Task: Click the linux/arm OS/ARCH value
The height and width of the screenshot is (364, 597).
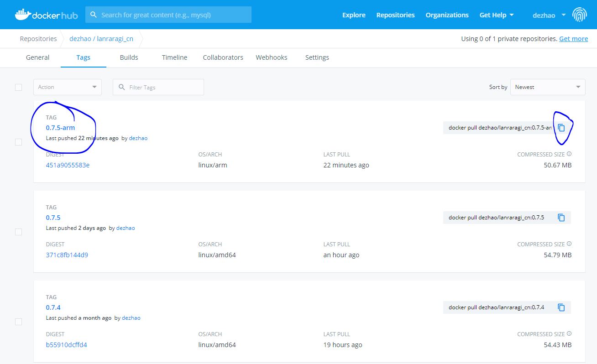Action: coord(213,165)
